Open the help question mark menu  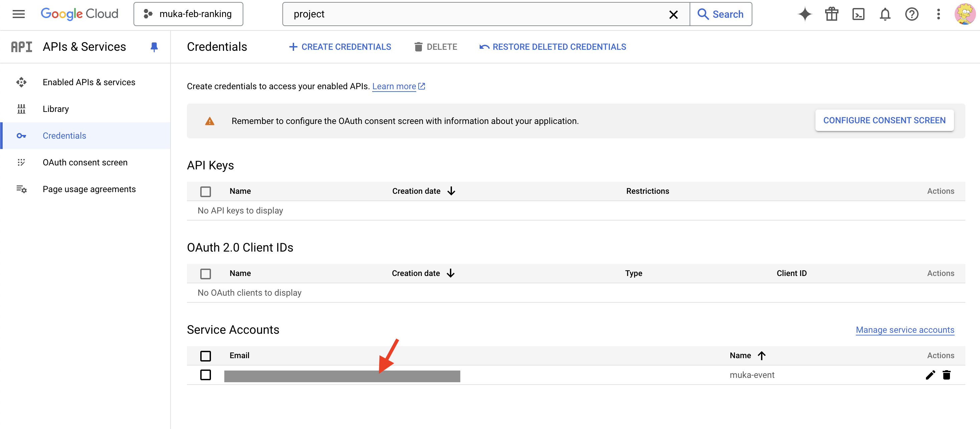pos(912,14)
